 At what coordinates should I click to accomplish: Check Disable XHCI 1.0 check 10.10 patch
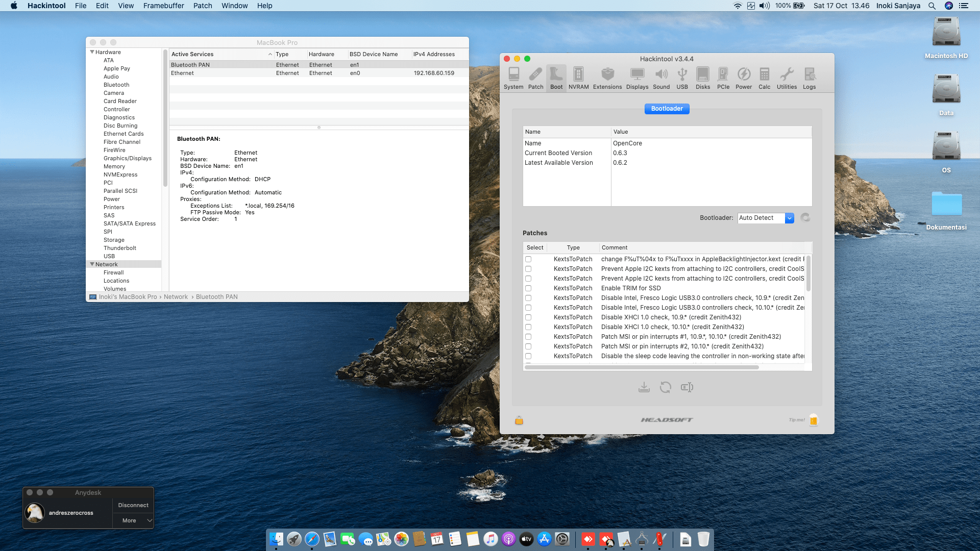coord(528,327)
